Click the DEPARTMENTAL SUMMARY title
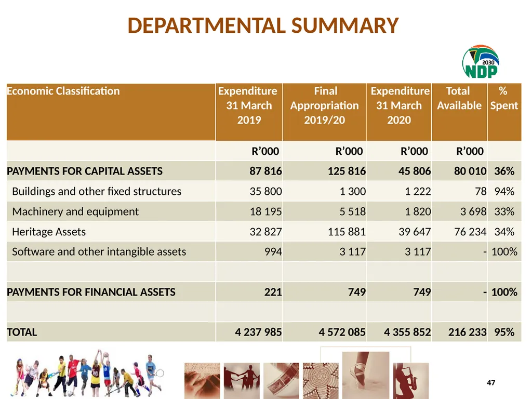 click(x=263, y=26)
